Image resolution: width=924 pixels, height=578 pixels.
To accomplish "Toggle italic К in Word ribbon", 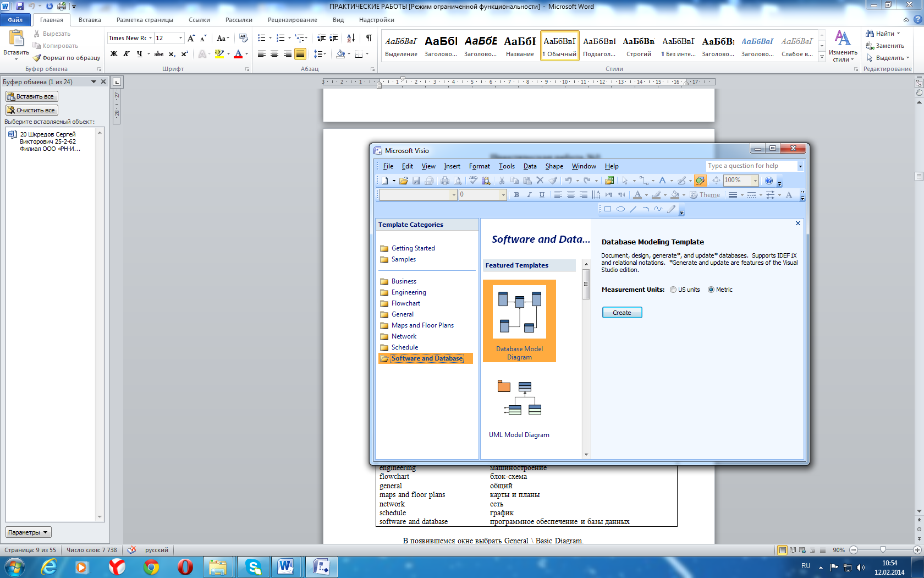I will 127,54.
